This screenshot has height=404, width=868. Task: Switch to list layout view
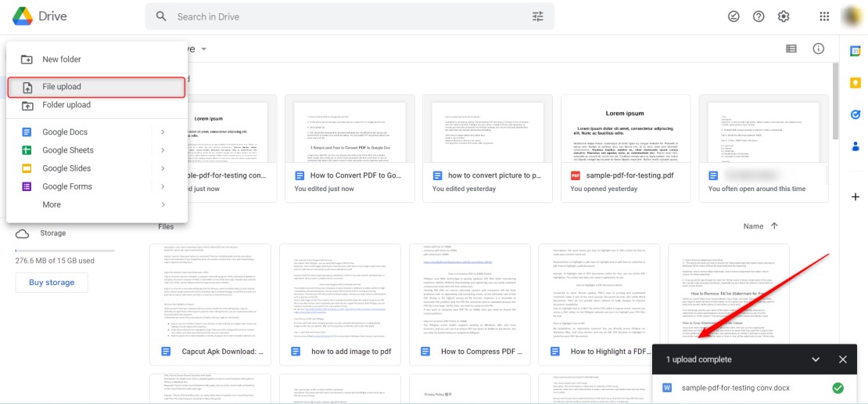click(x=791, y=49)
